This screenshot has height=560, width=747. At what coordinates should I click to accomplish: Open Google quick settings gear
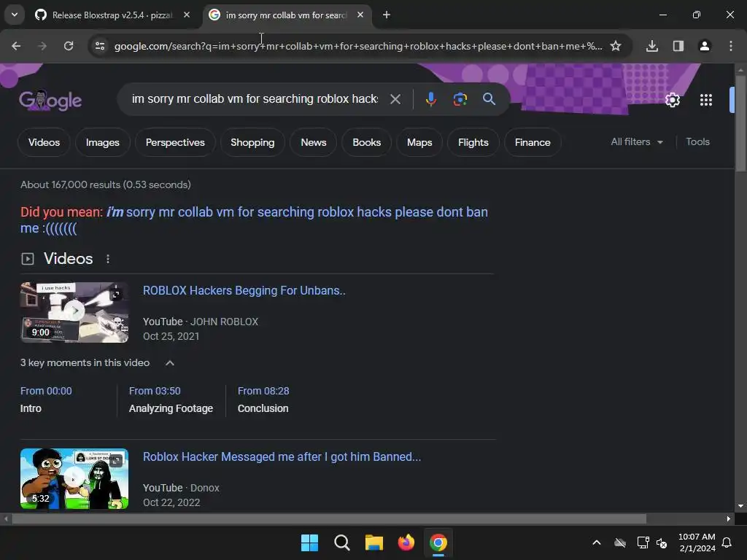click(673, 100)
